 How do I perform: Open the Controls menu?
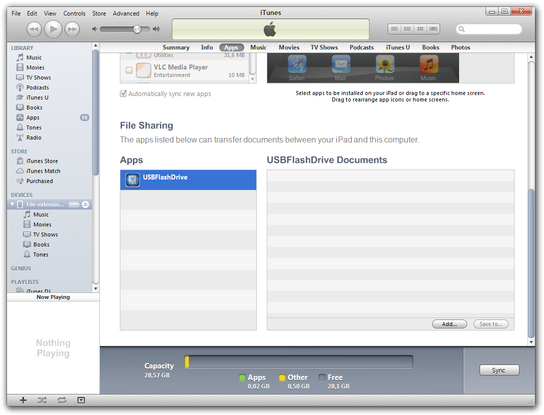pos(74,14)
